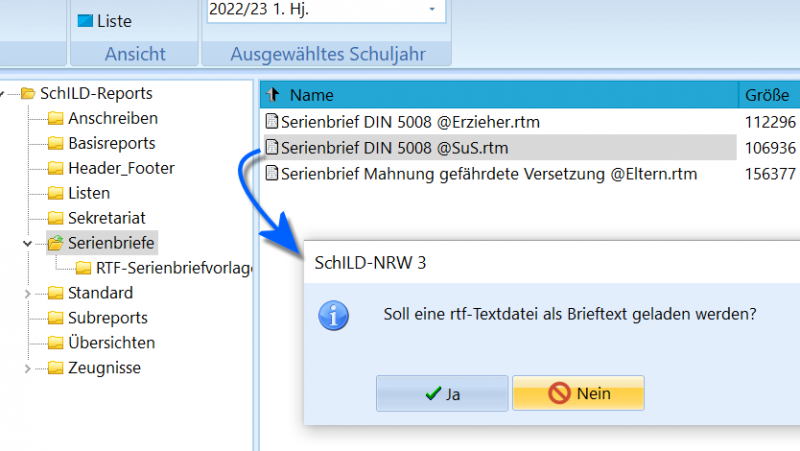Open the Anschreiben folder label
The image size is (800, 451).
click(113, 118)
